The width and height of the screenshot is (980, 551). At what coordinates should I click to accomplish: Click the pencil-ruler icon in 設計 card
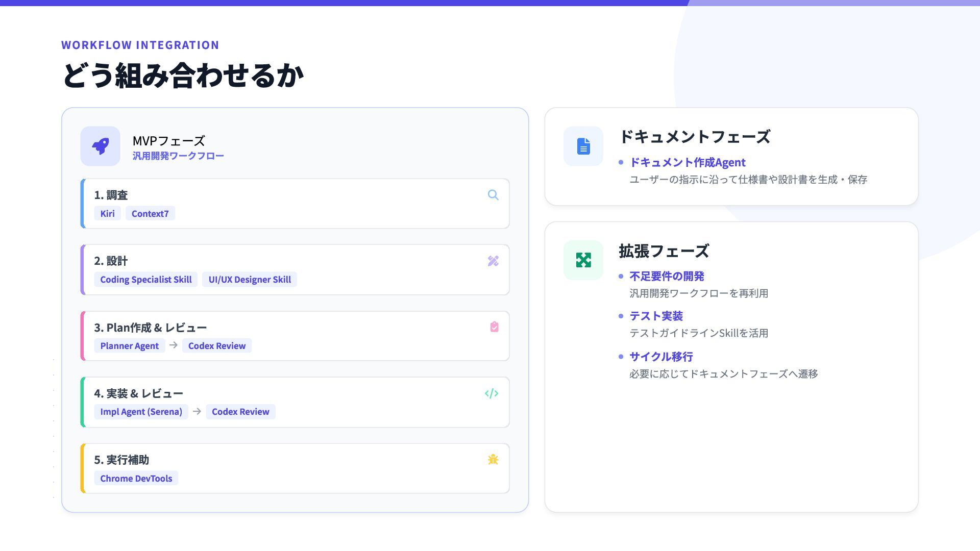click(x=493, y=261)
